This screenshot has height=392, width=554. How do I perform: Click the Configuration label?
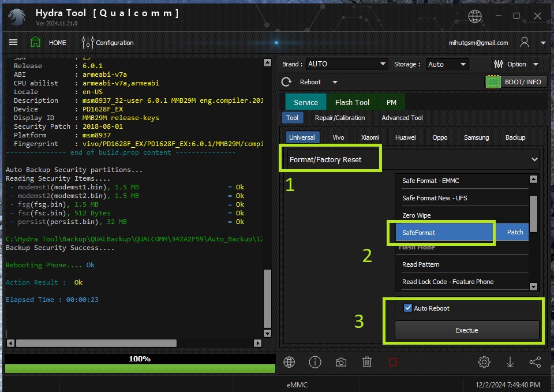point(115,43)
